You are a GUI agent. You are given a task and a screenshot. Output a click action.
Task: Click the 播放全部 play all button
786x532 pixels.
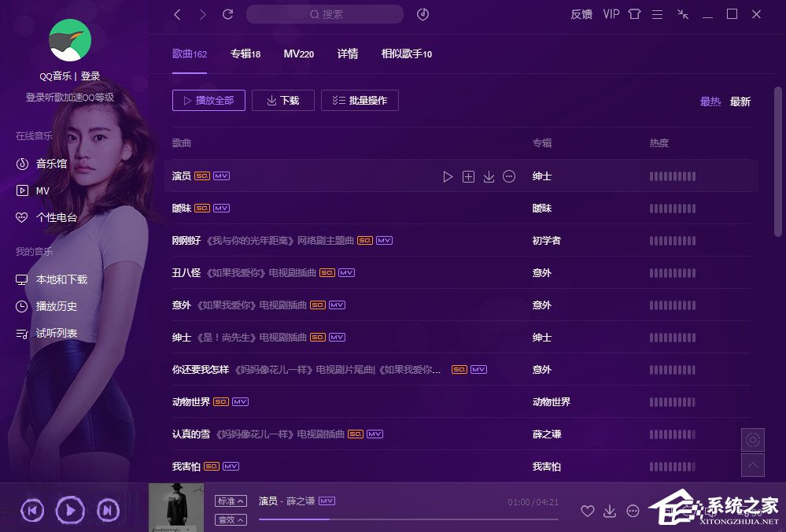[208, 100]
